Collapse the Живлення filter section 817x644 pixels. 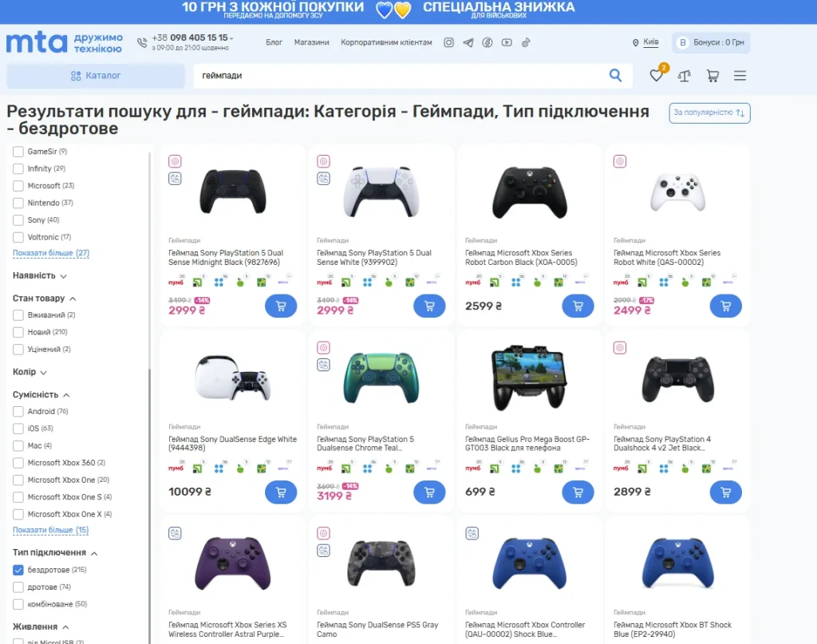point(41,626)
